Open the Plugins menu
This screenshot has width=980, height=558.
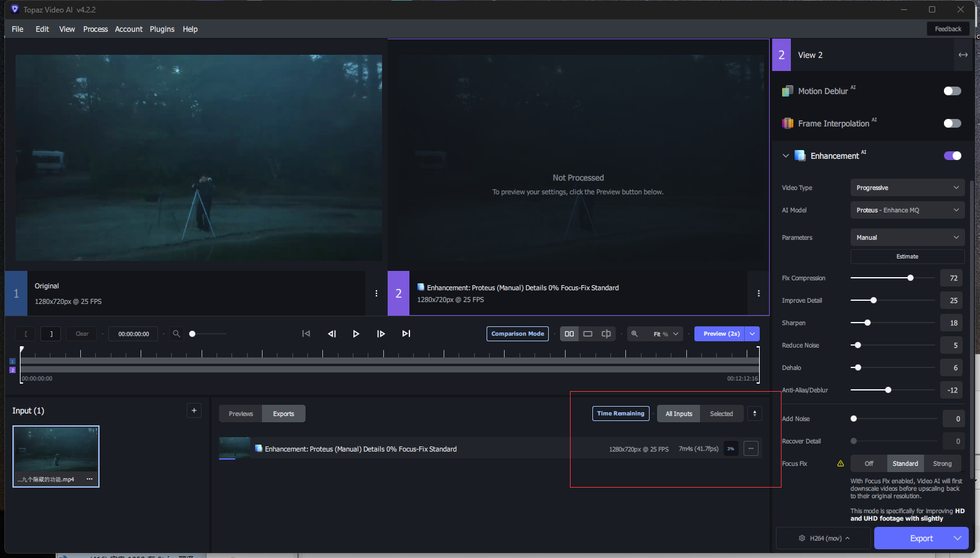point(162,29)
